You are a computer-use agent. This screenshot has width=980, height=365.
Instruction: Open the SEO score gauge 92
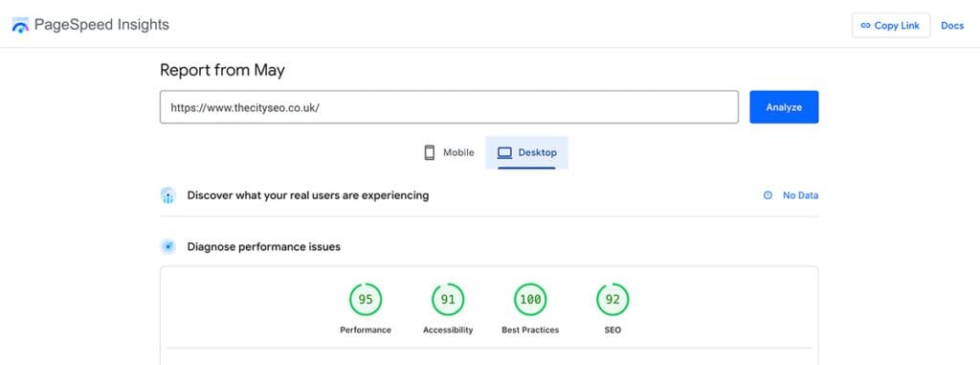coord(612,299)
